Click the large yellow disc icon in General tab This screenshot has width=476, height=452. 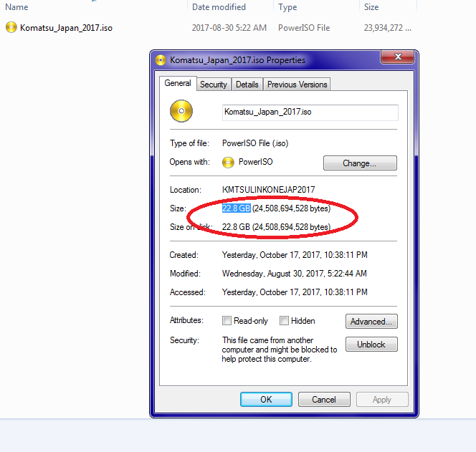[181, 111]
